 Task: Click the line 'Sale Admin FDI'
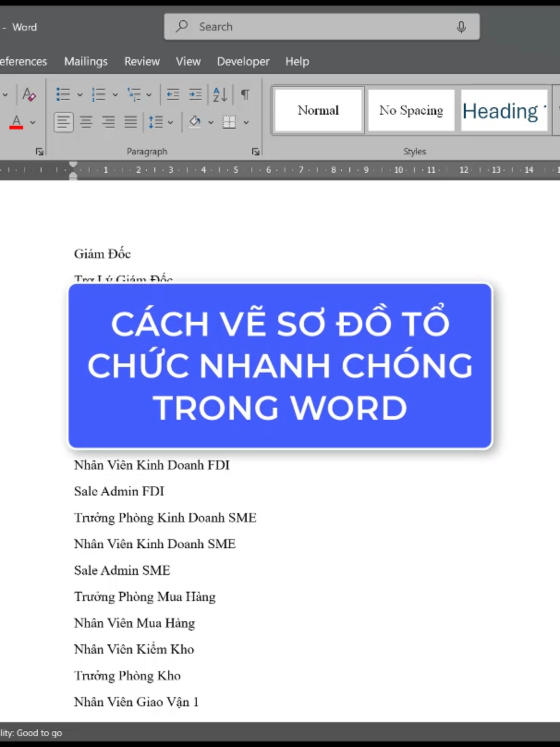[x=119, y=491]
